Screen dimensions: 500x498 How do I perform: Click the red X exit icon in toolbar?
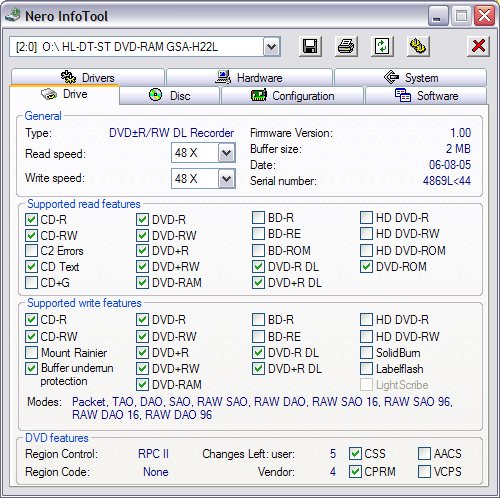point(478,46)
